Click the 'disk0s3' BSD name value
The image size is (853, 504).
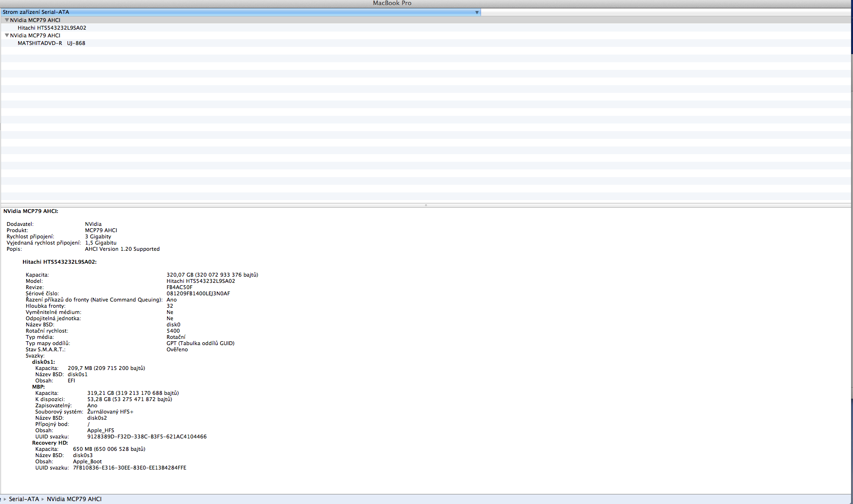(83, 455)
